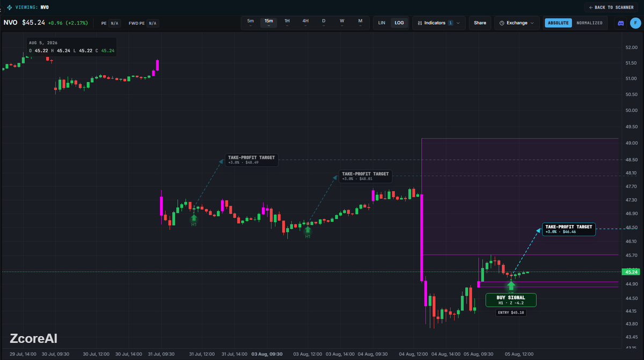Click the VIEWING: NVO label
This screenshot has height=360, width=644.
coord(33,8)
